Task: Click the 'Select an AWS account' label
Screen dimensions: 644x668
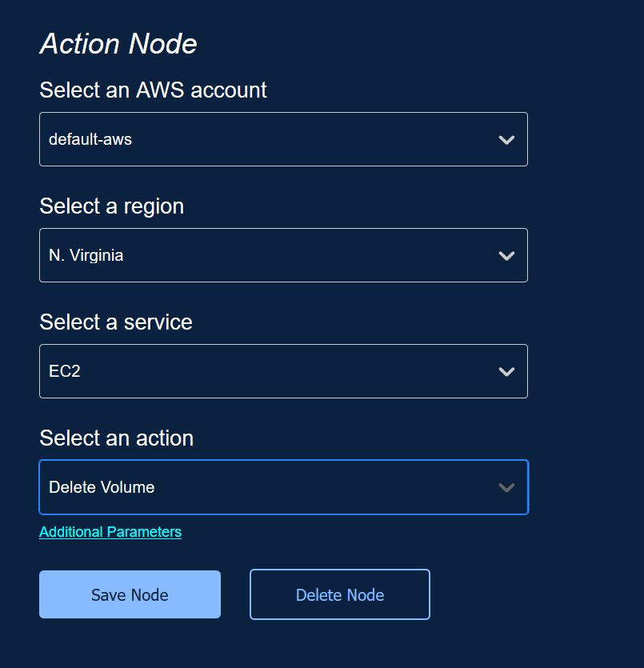Action: click(x=153, y=90)
